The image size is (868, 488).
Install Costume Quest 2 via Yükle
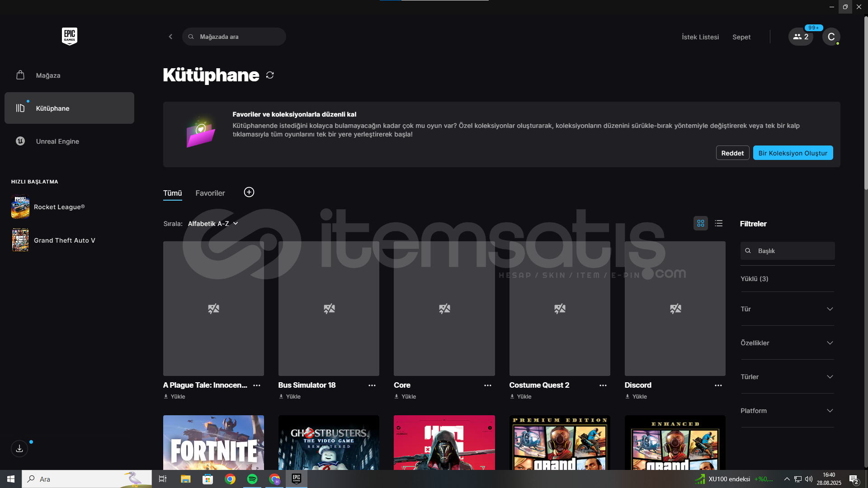coord(520,397)
